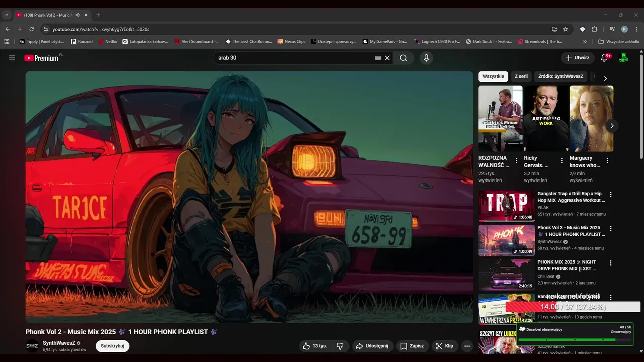Screen dimensions: 644x362
Task: Open options for Margaery knows short
Action: click(607, 161)
